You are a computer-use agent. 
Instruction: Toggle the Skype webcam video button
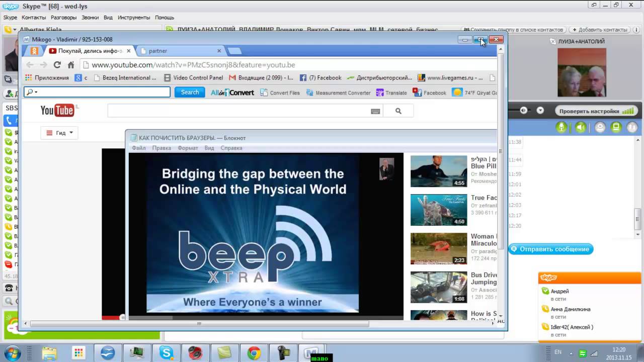click(x=600, y=127)
